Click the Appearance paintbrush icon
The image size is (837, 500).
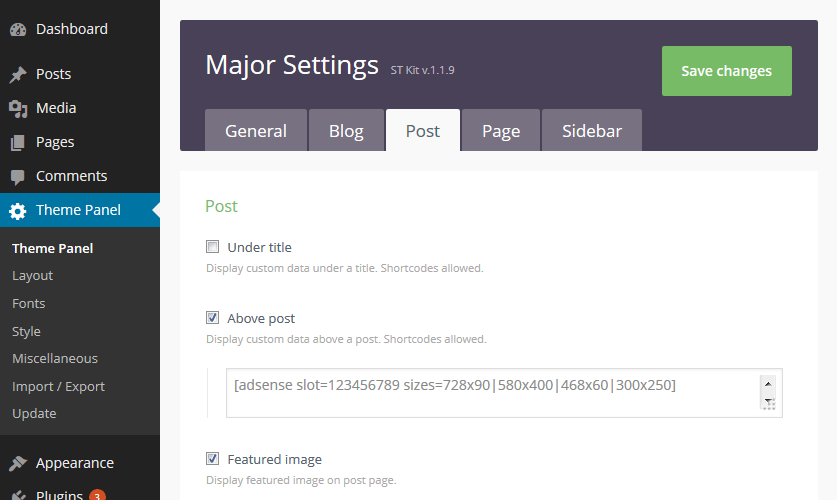(x=18, y=463)
